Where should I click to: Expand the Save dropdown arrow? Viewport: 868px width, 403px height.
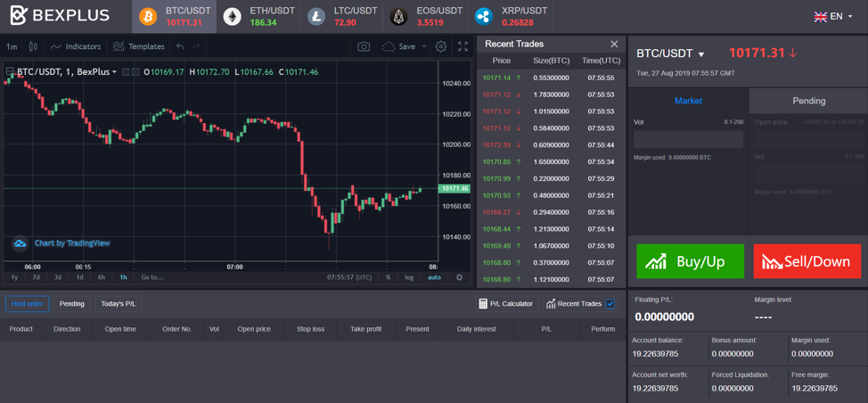(424, 46)
